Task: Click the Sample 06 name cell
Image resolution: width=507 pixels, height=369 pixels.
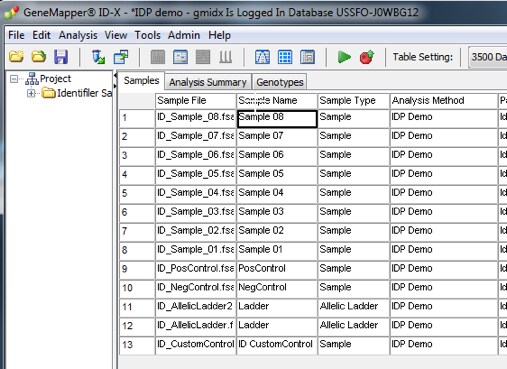Action: click(x=277, y=156)
